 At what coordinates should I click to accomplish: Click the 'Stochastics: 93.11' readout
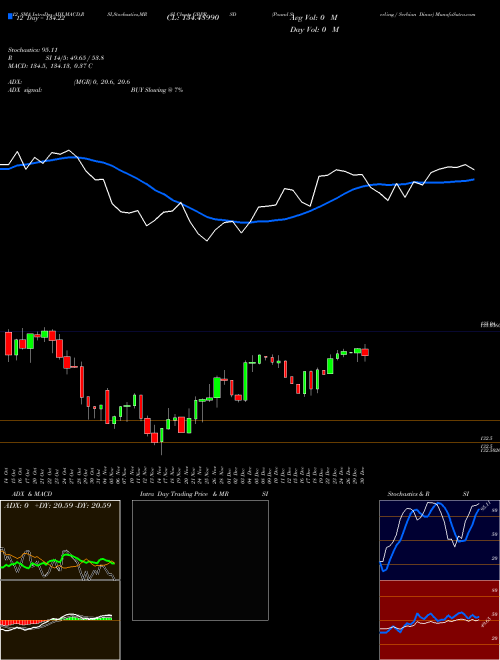33,50
